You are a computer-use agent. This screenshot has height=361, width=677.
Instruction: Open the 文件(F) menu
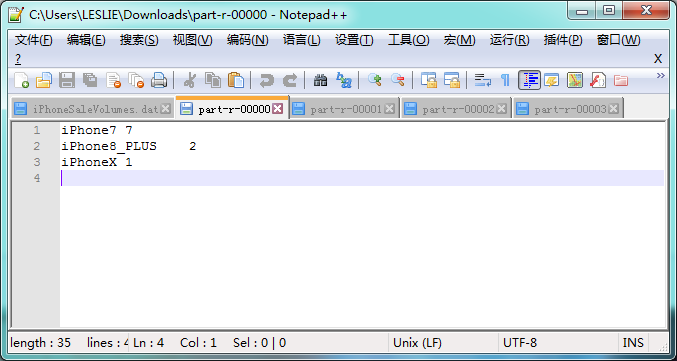pos(34,41)
